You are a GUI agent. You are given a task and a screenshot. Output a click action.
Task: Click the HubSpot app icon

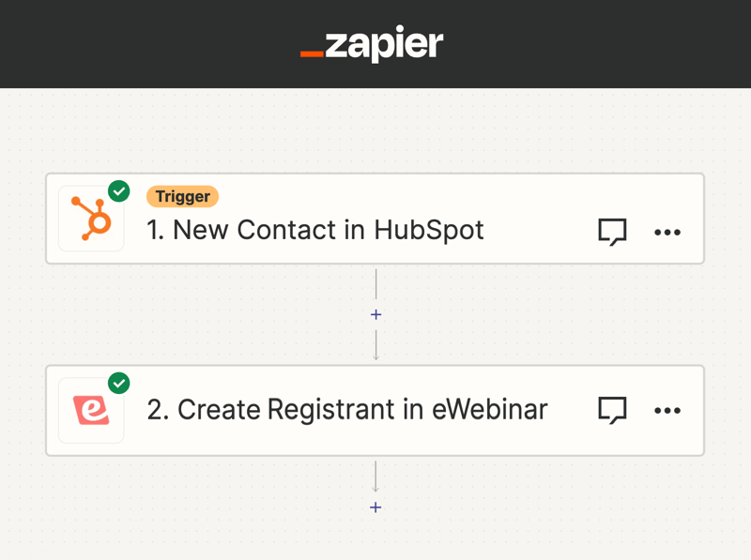coord(91,219)
